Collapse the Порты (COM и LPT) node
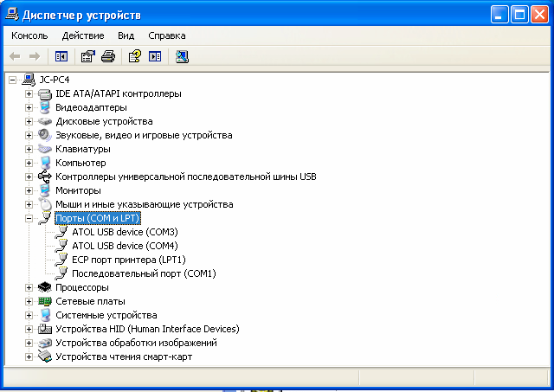The width and height of the screenshot is (554, 392). tap(29, 218)
